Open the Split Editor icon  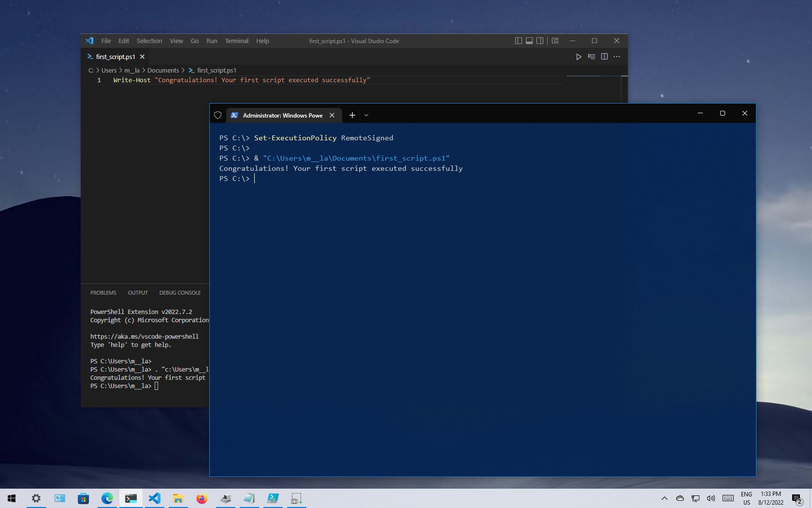[604, 57]
